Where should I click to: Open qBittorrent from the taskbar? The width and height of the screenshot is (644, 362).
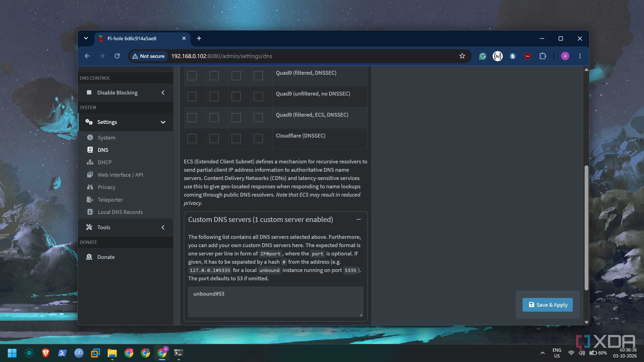coord(79,353)
